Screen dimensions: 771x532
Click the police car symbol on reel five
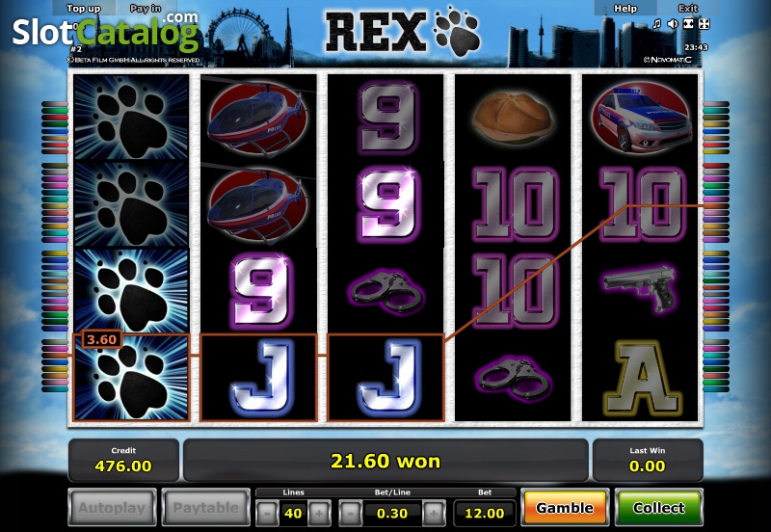640,118
